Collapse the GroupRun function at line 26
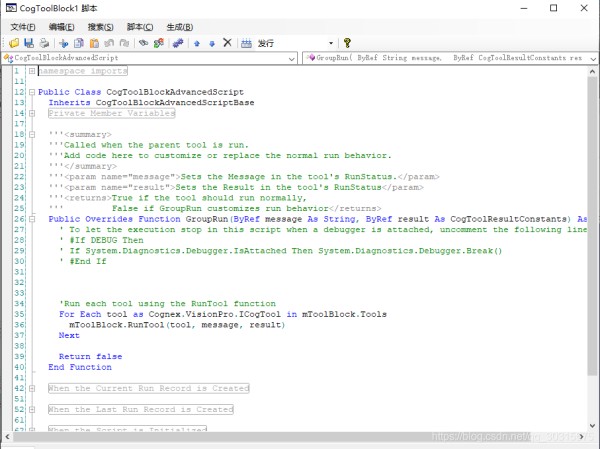 pyautogui.click(x=32, y=219)
